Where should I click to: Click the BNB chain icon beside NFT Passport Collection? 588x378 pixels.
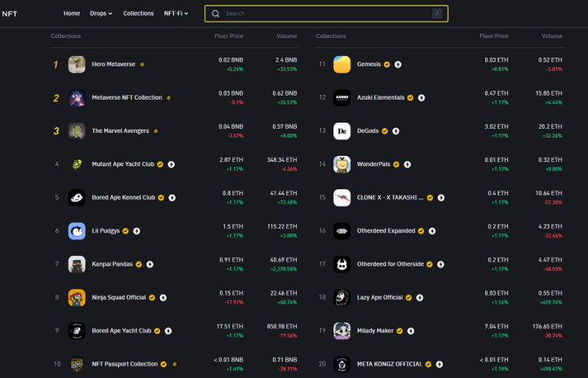coord(174,364)
